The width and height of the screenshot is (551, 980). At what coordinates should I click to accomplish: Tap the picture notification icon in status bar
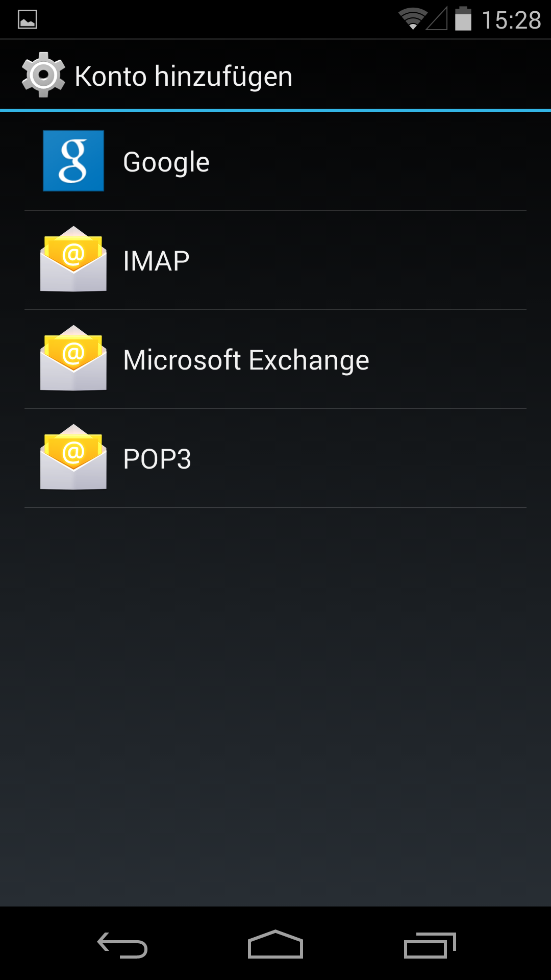pos(28,20)
